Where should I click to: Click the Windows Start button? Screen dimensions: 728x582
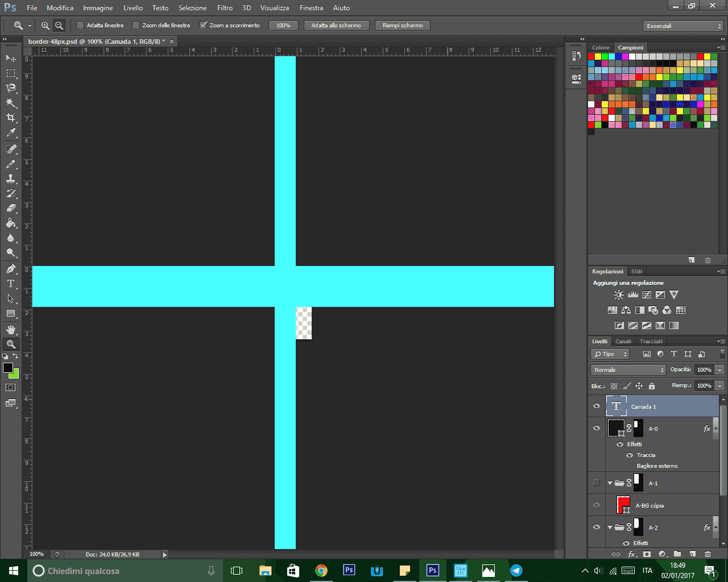tap(14, 571)
